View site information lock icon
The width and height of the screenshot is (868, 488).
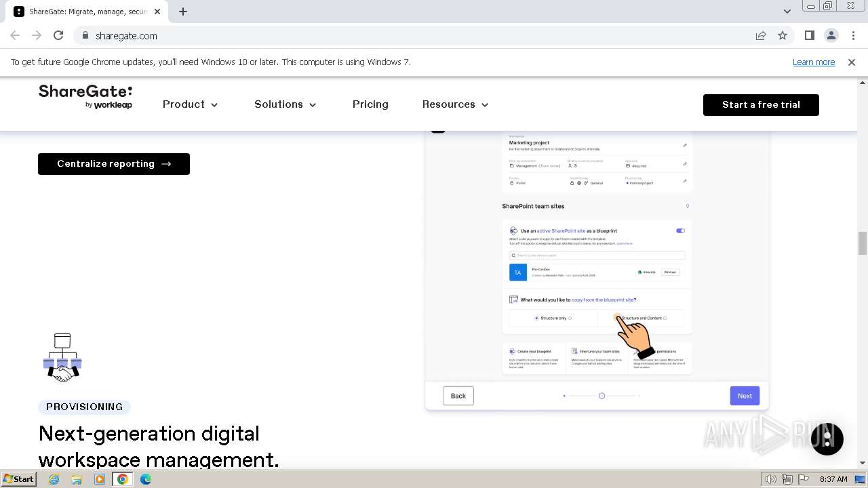pos(85,35)
